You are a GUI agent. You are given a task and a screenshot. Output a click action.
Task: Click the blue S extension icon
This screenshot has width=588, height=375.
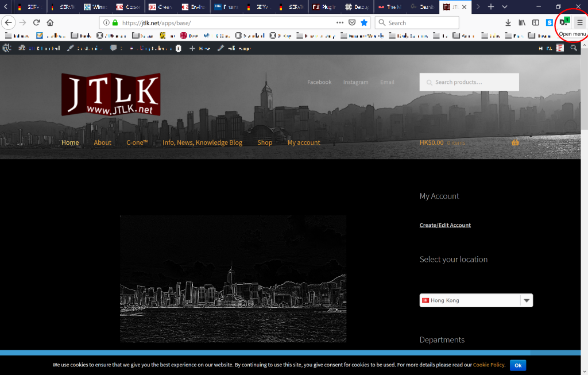[550, 23]
